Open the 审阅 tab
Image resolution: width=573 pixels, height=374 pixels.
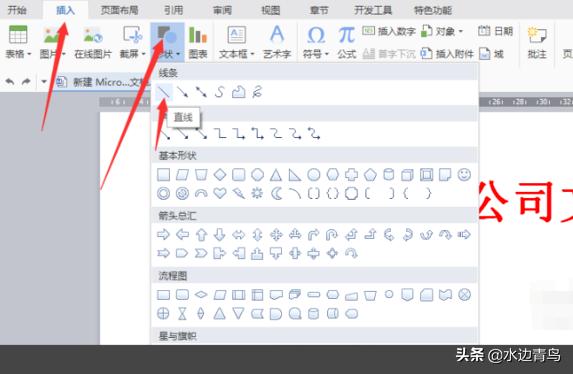222,10
